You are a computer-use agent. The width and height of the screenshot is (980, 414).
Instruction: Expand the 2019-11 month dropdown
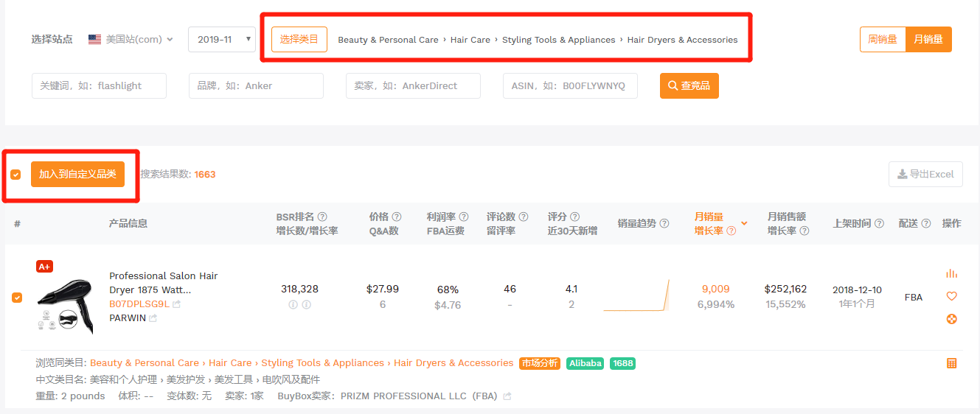click(222, 40)
